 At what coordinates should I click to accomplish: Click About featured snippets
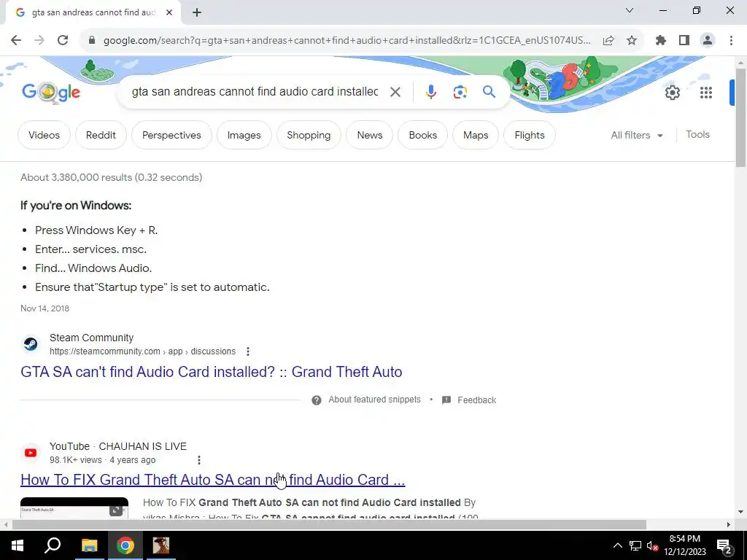[x=374, y=400]
